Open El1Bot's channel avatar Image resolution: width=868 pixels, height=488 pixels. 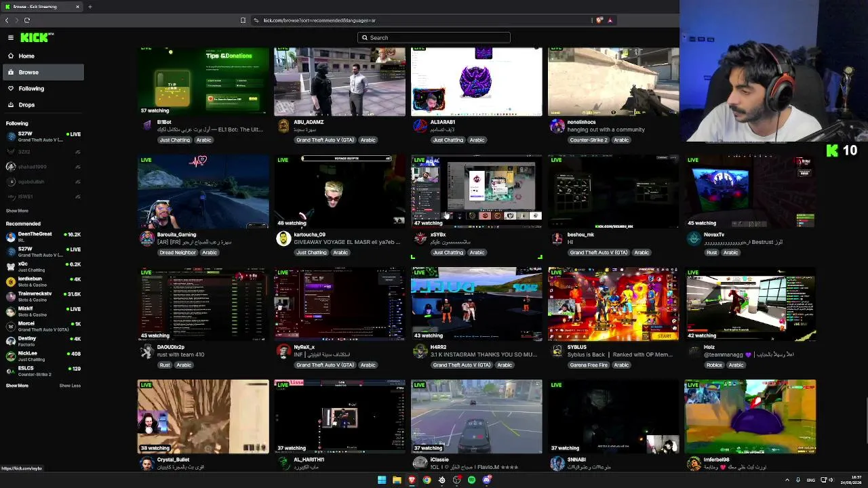point(147,125)
